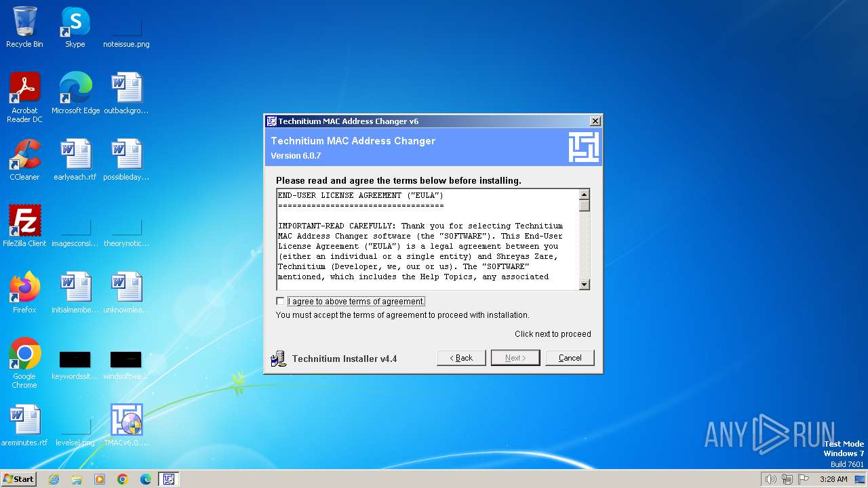Click 'Technitium Installer v4.4' label

point(344,359)
